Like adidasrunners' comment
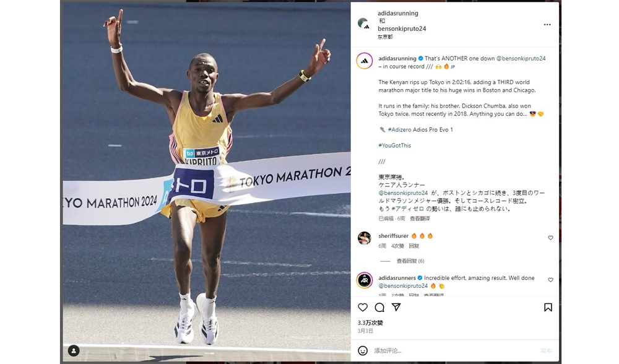 pyautogui.click(x=550, y=280)
